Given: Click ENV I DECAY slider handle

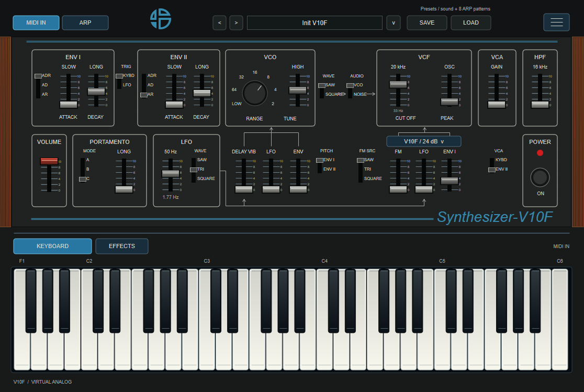Looking at the screenshot, I should [96, 91].
